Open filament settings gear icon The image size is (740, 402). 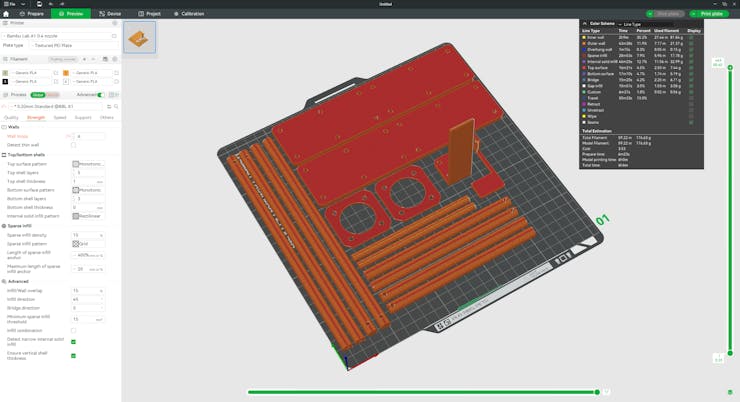pos(114,59)
